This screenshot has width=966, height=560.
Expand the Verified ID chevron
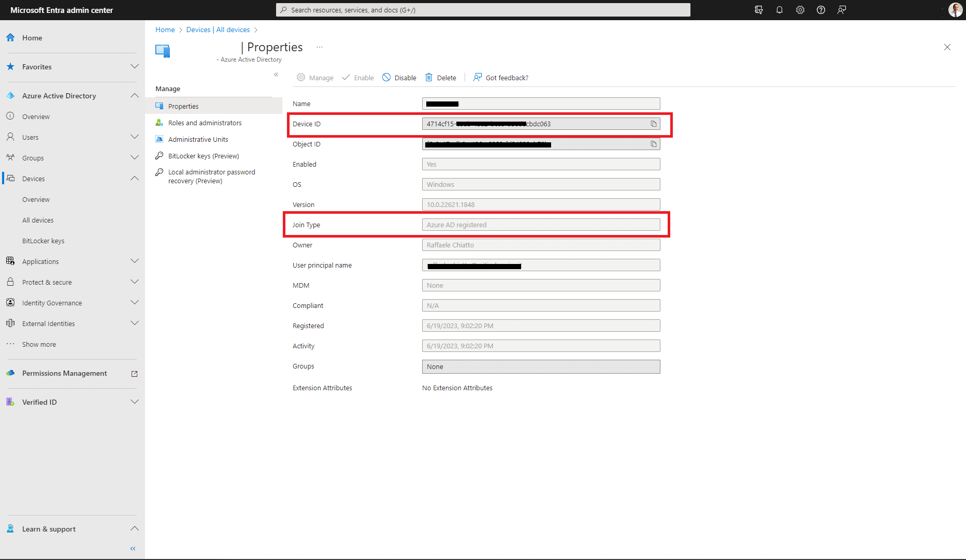(x=135, y=402)
